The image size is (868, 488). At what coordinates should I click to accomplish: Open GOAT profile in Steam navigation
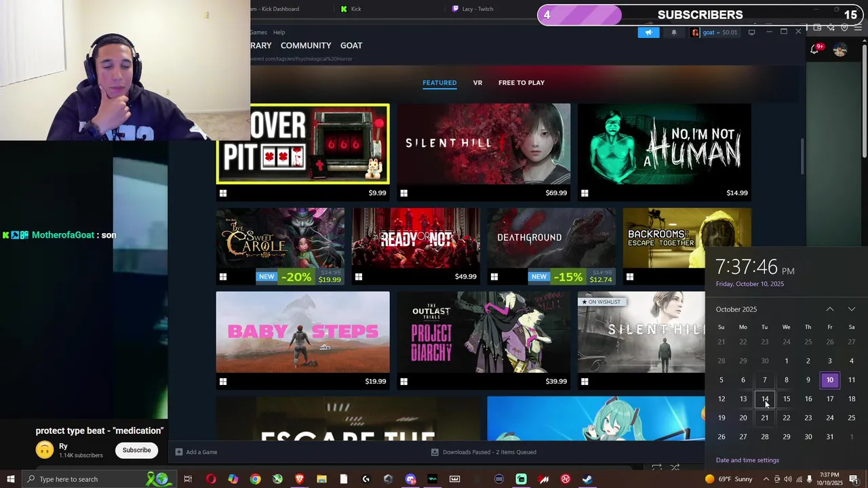(351, 45)
